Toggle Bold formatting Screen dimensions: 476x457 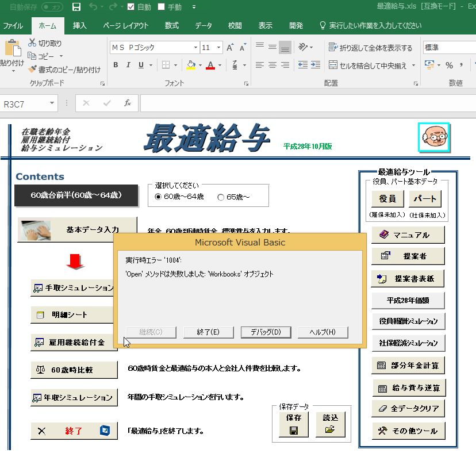tap(116, 65)
